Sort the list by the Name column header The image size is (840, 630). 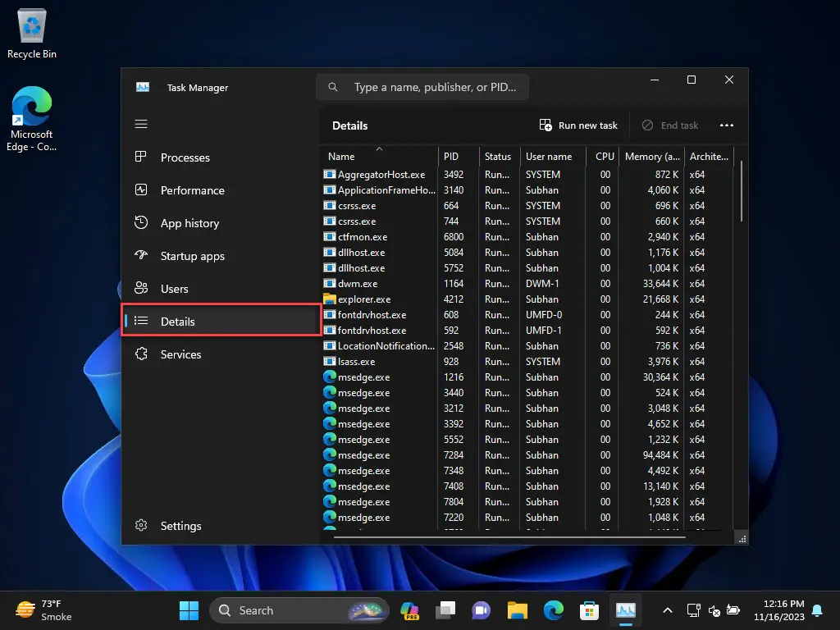[x=379, y=156]
